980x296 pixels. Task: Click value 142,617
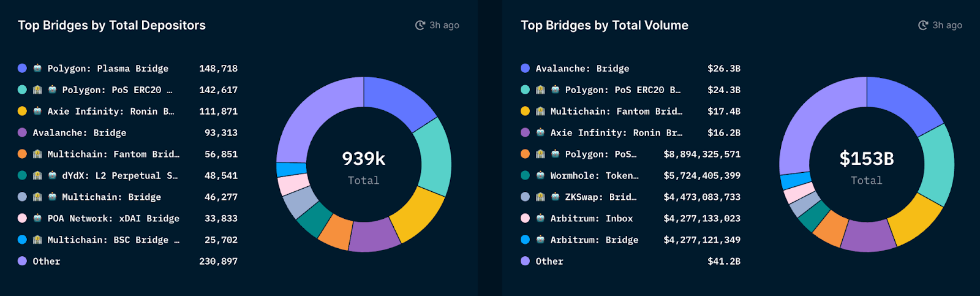[x=218, y=89]
